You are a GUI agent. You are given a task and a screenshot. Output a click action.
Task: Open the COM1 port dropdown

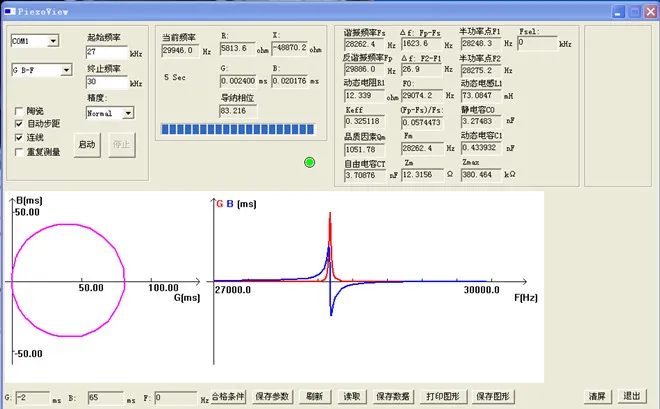coord(53,41)
